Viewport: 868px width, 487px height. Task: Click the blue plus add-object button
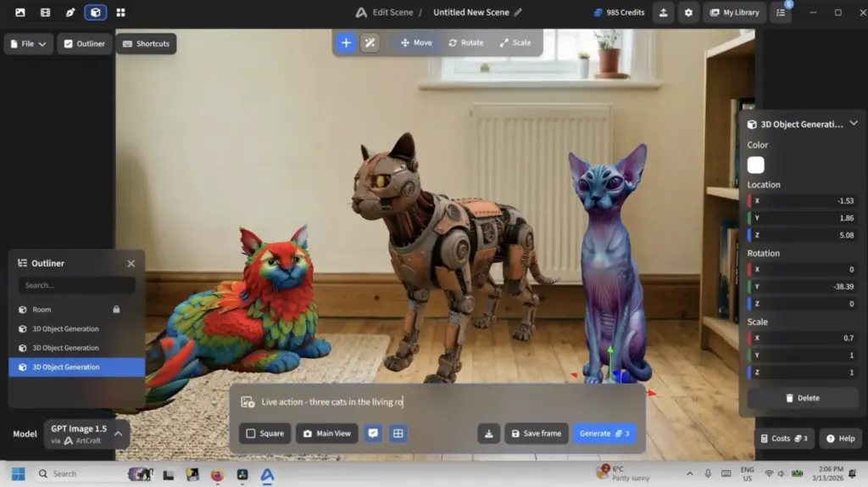(x=346, y=42)
